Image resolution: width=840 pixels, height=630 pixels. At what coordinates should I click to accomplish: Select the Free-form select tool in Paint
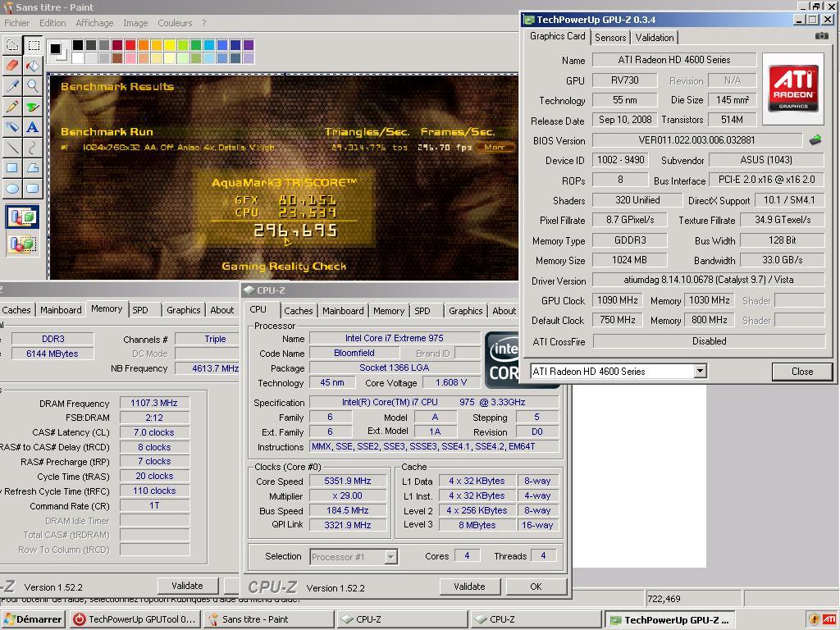pyautogui.click(x=11, y=46)
